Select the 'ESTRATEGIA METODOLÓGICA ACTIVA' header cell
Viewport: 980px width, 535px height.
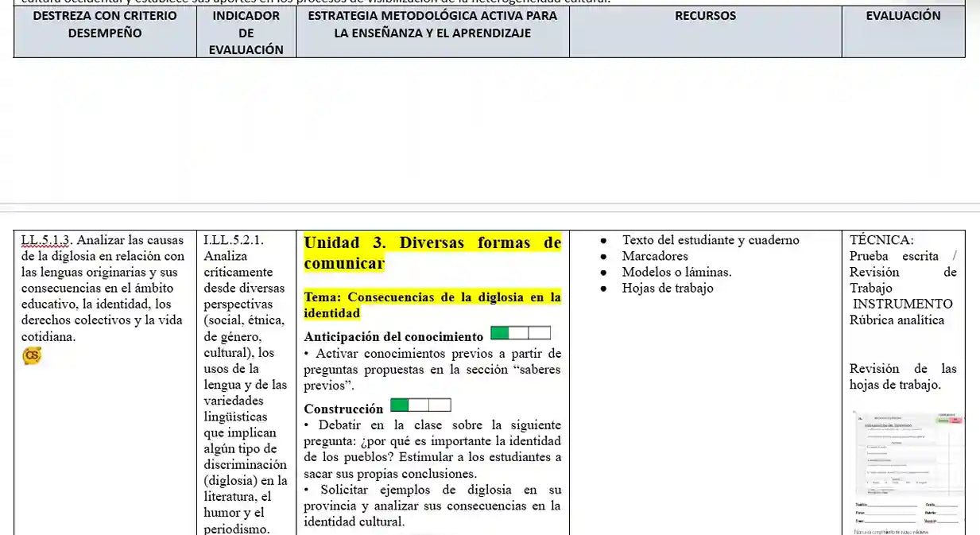[x=432, y=25]
